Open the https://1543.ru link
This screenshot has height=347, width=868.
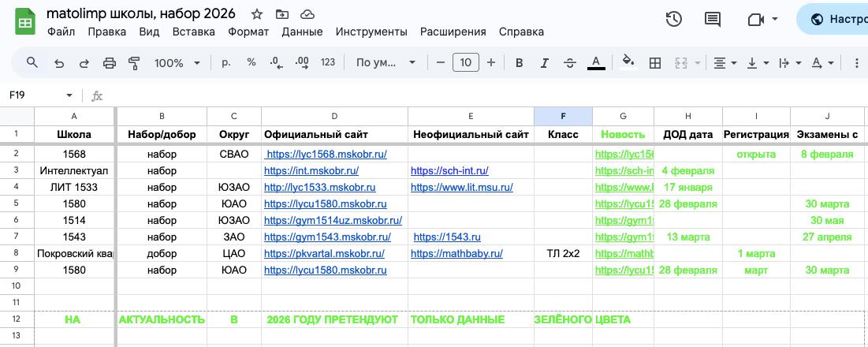pyautogui.click(x=446, y=237)
